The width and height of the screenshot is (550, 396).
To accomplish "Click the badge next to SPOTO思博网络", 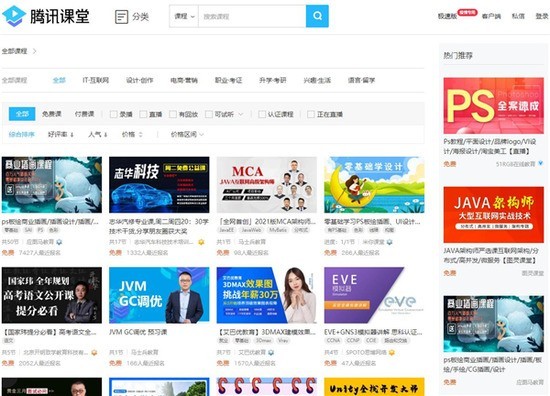I will [x=391, y=352].
